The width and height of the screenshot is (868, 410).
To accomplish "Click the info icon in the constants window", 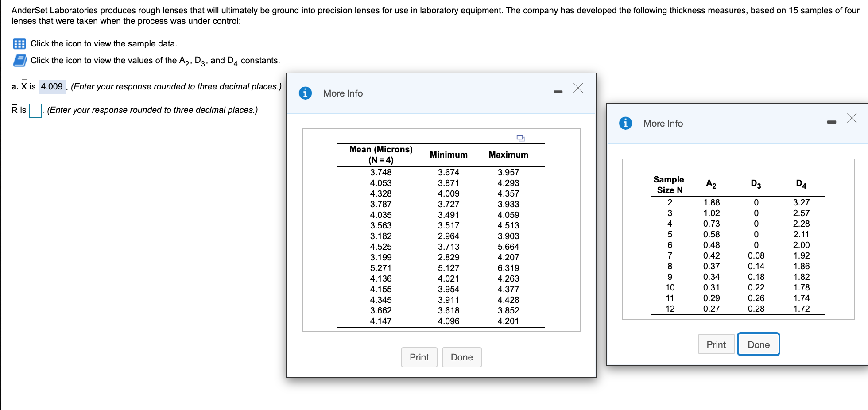I will 625,123.
